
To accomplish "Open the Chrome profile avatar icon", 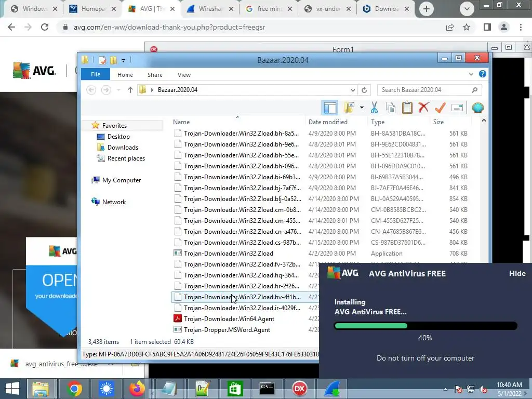I will pos(504,27).
